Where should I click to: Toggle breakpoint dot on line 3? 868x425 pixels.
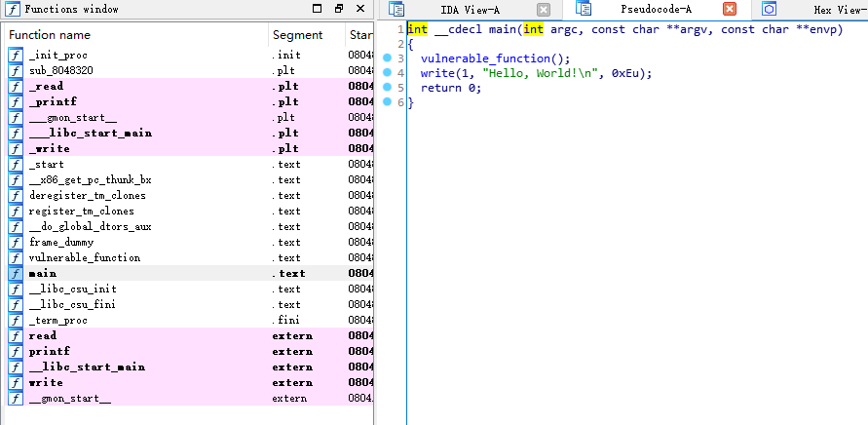pos(387,58)
